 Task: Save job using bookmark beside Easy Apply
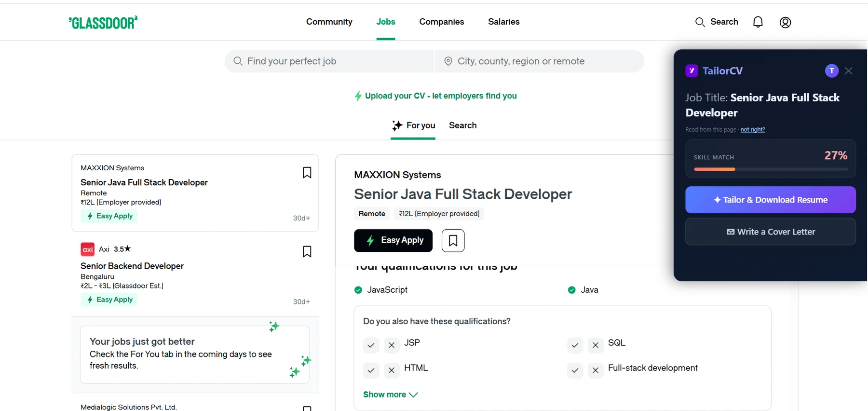pyautogui.click(x=453, y=240)
